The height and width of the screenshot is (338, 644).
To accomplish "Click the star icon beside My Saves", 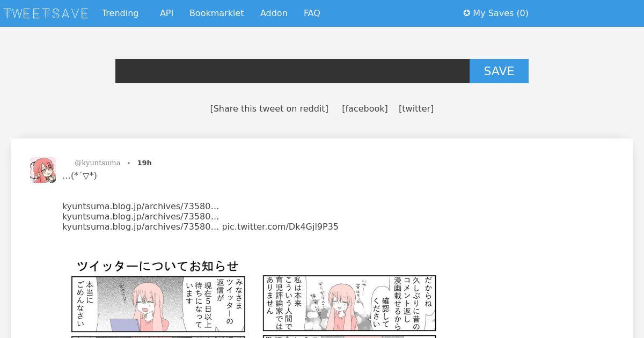I will coord(467,13).
